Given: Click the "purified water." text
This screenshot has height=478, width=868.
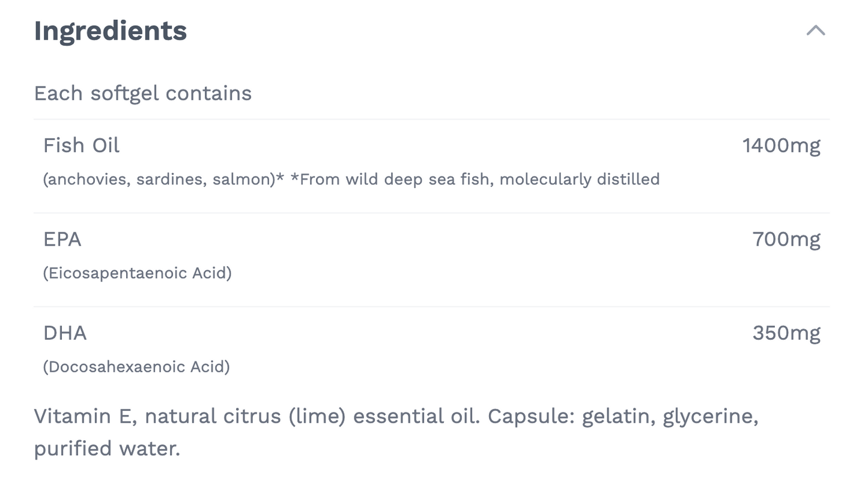Looking at the screenshot, I should tap(107, 449).
